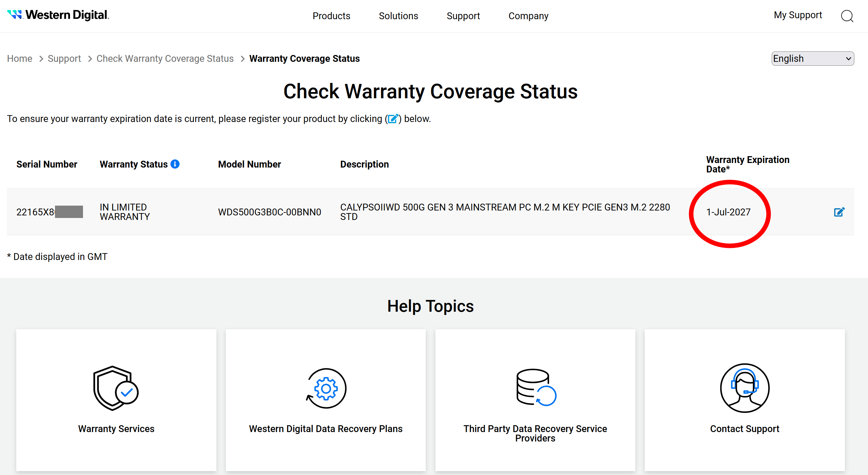
Task: Open the Support menu in the header
Action: tap(463, 16)
